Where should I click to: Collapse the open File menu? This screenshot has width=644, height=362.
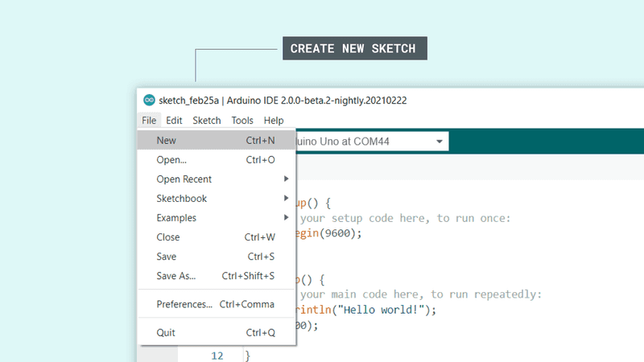tap(149, 121)
